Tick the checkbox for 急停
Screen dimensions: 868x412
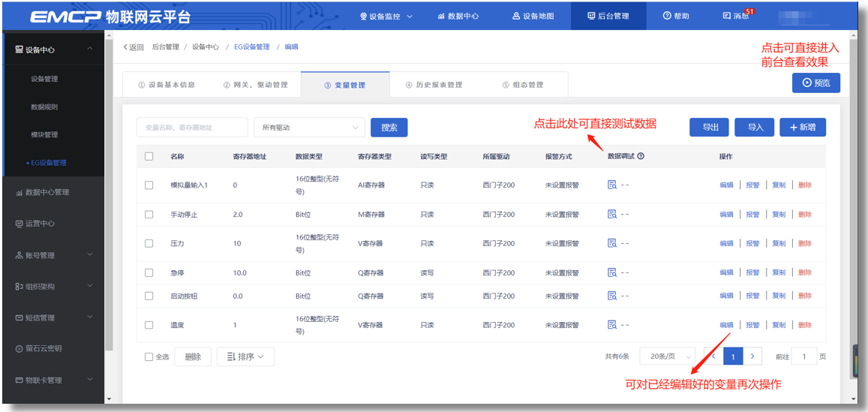(x=149, y=272)
